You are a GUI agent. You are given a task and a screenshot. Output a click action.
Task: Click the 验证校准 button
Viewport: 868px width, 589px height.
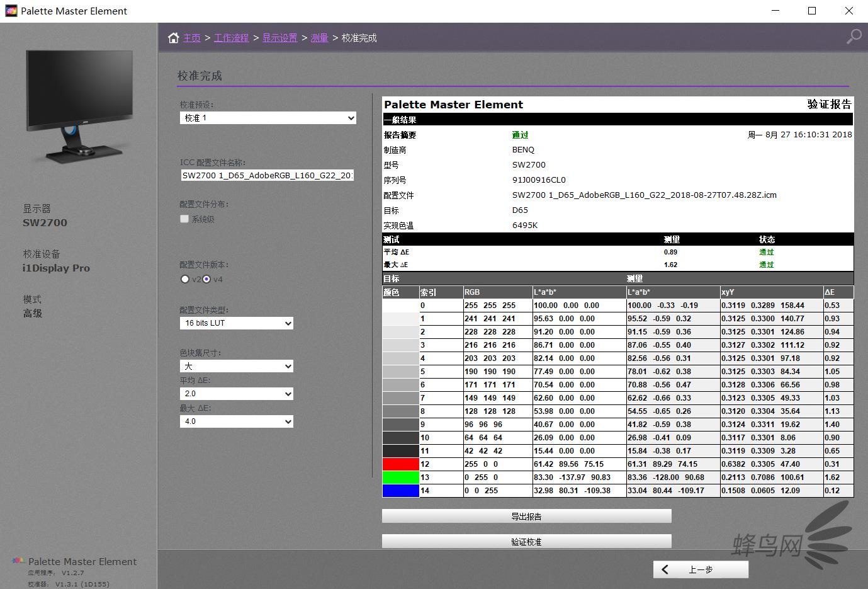click(527, 541)
